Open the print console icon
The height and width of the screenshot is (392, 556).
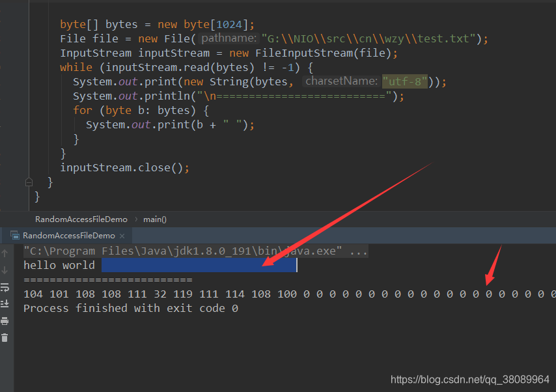pos(5,320)
